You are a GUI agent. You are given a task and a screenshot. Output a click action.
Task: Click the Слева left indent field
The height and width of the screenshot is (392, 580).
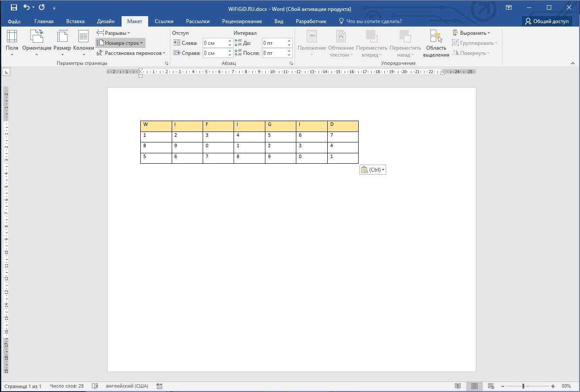coord(214,43)
